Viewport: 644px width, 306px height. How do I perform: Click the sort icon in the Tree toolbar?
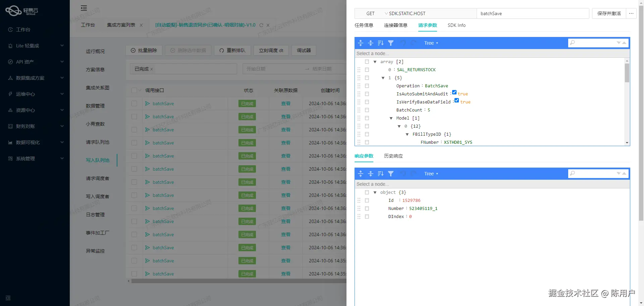[380, 43]
